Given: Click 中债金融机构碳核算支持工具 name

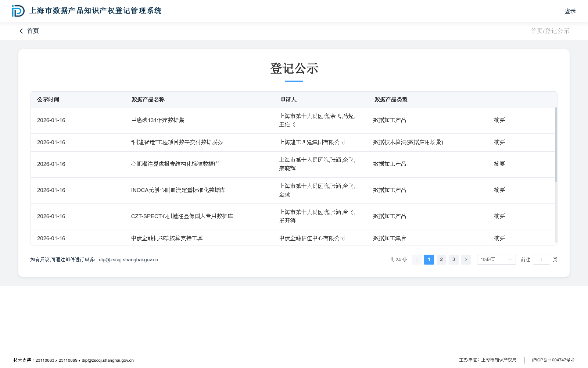Looking at the screenshot, I should 167,238.
